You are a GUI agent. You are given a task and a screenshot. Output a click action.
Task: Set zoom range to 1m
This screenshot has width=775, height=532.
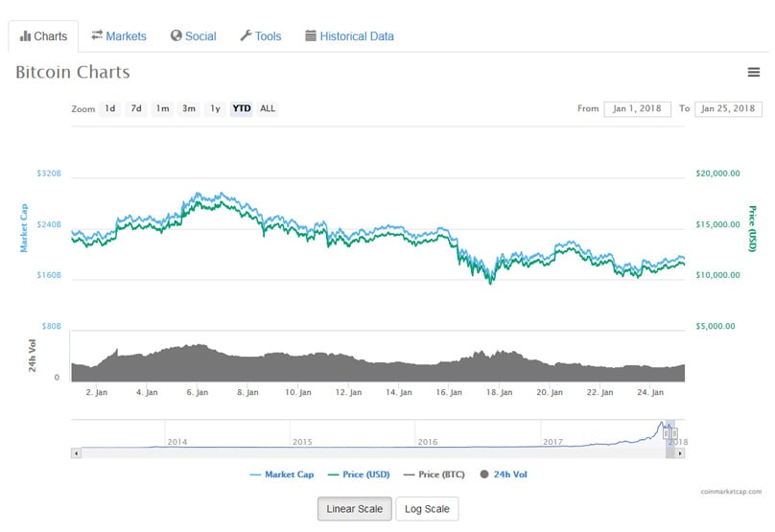pyautogui.click(x=163, y=108)
